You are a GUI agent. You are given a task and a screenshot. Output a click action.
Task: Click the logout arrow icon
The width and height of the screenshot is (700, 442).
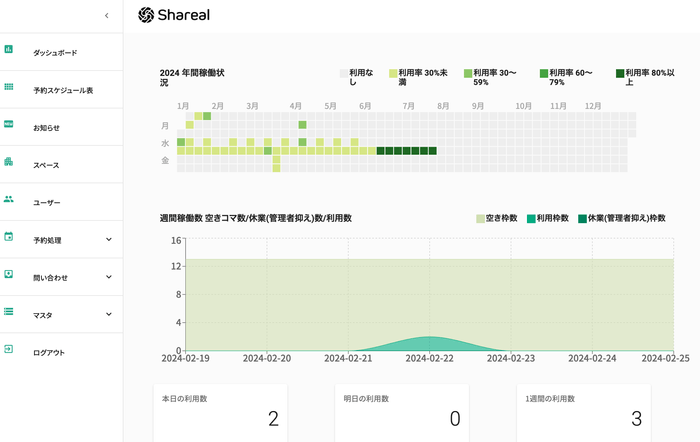9,350
